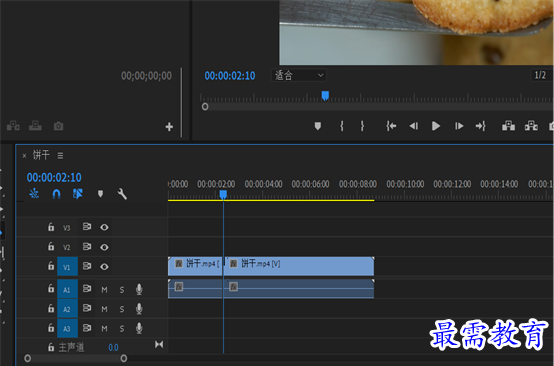The height and width of the screenshot is (366, 554).
Task: Select the second audio clip on A1
Action: (299, 289)
